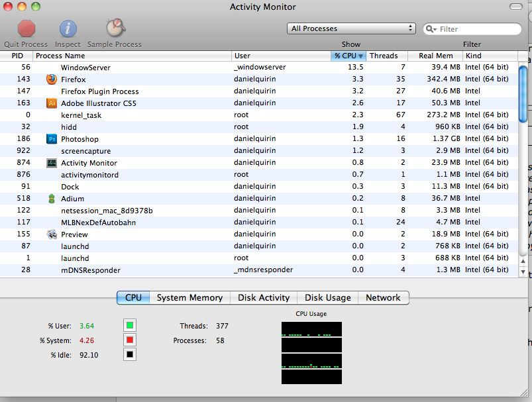Select the screencapture process

[x=259, y=150]
